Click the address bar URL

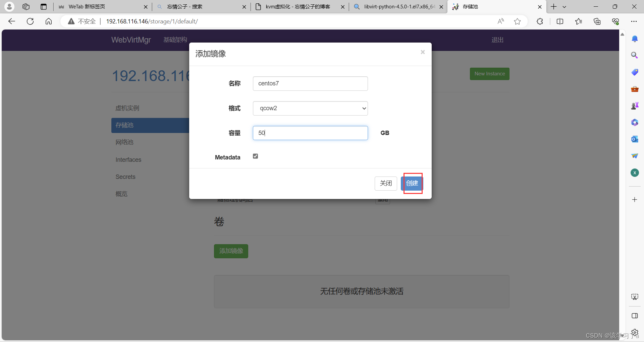pyautogui.click(x=152, y=21)
